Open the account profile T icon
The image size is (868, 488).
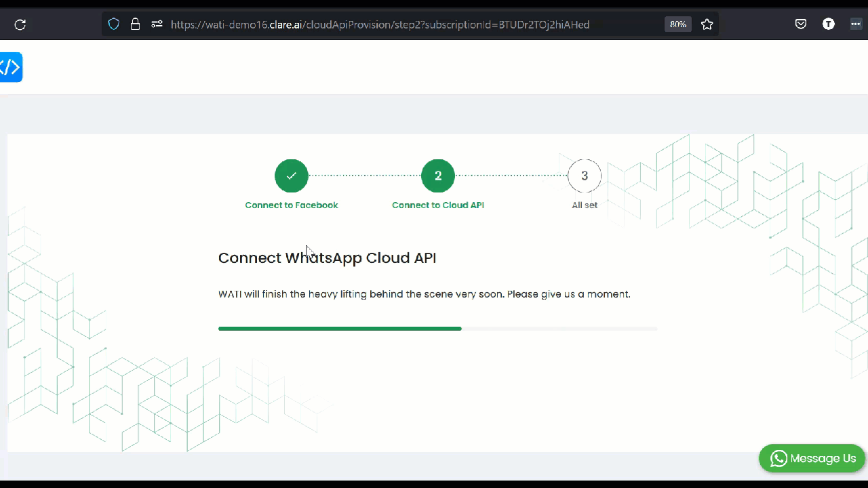pyautogui.click(x=828, y=24)
